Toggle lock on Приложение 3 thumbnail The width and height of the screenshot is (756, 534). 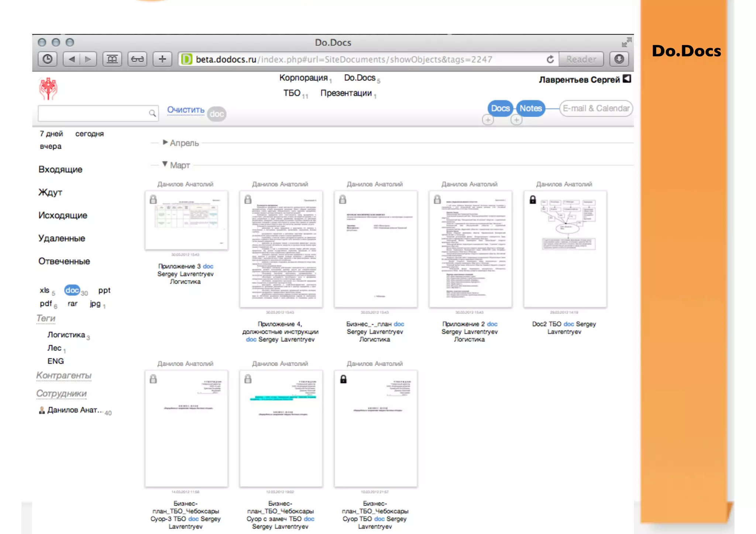coord(153,200)
